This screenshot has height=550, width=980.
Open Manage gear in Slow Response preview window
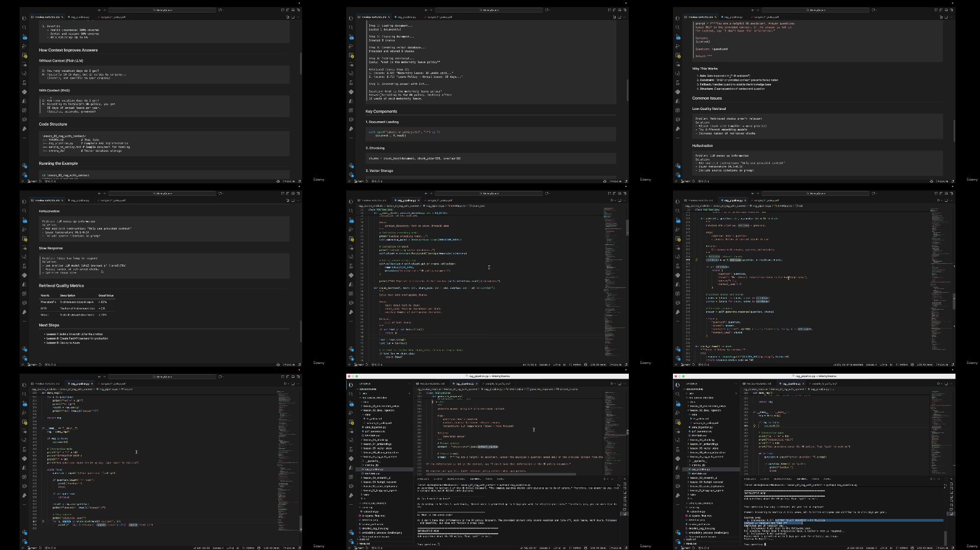click(x=24, y=358)
